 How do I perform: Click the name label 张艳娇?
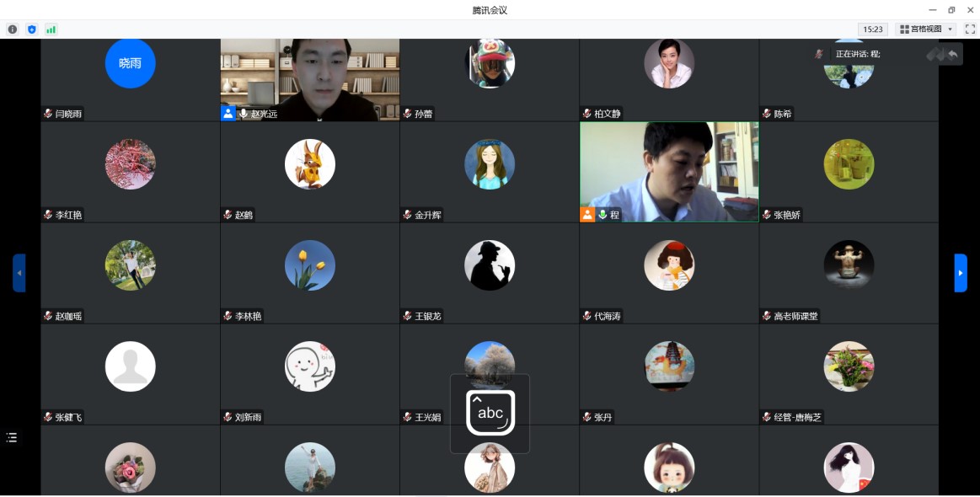[788, 215]
